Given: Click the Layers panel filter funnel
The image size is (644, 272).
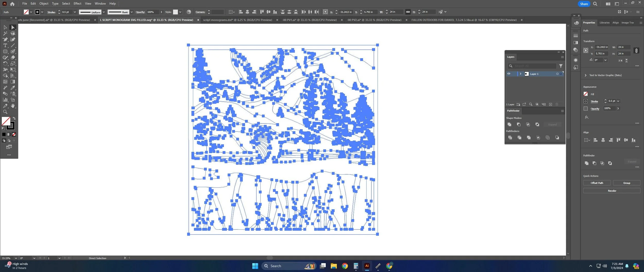Looking at the screenshot, I should 561,66.
